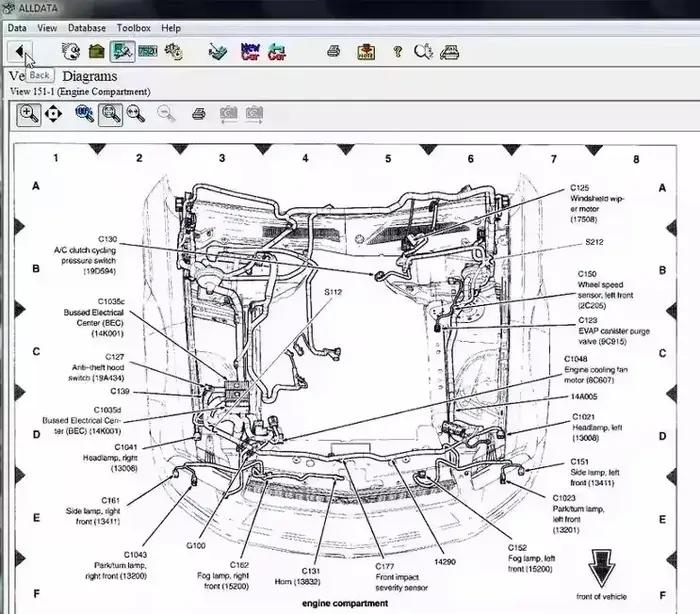
Task: Click the magnifier search icon in main toolbar
Action: click(x=423, y=52)
